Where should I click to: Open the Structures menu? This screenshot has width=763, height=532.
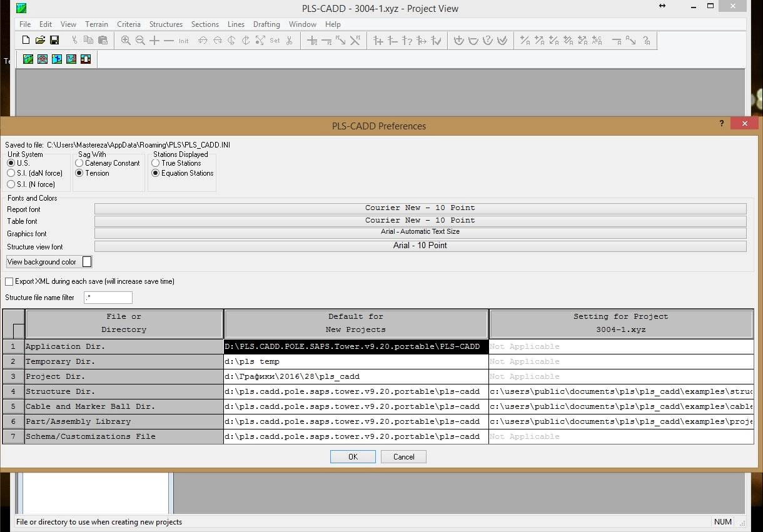[x=166, y=24]
